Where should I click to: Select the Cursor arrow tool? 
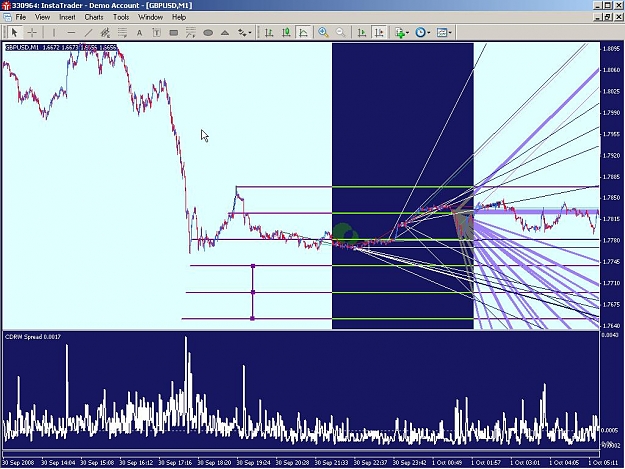tap(14, 32)
